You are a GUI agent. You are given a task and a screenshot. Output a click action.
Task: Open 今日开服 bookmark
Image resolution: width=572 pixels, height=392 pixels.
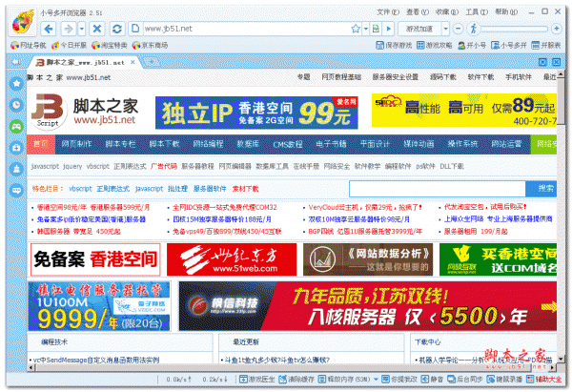[69, 45]
